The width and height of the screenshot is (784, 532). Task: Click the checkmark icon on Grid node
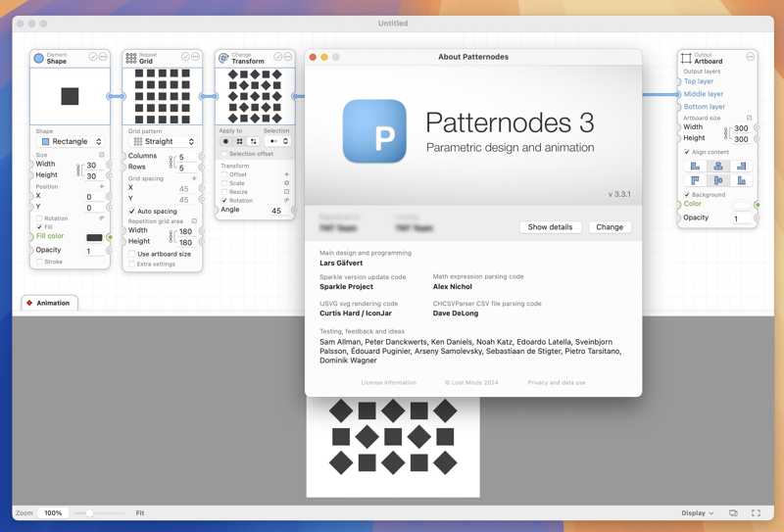tap(185, 57)
